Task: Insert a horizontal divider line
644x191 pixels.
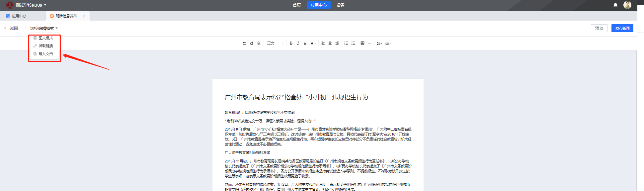Action: point(369,43)
